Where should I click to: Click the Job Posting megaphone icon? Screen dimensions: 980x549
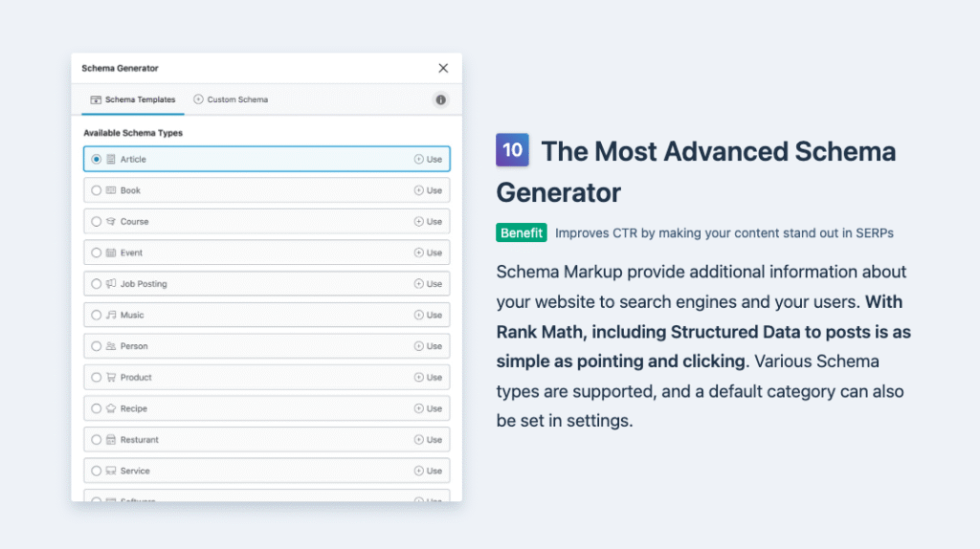coord(111,284)
